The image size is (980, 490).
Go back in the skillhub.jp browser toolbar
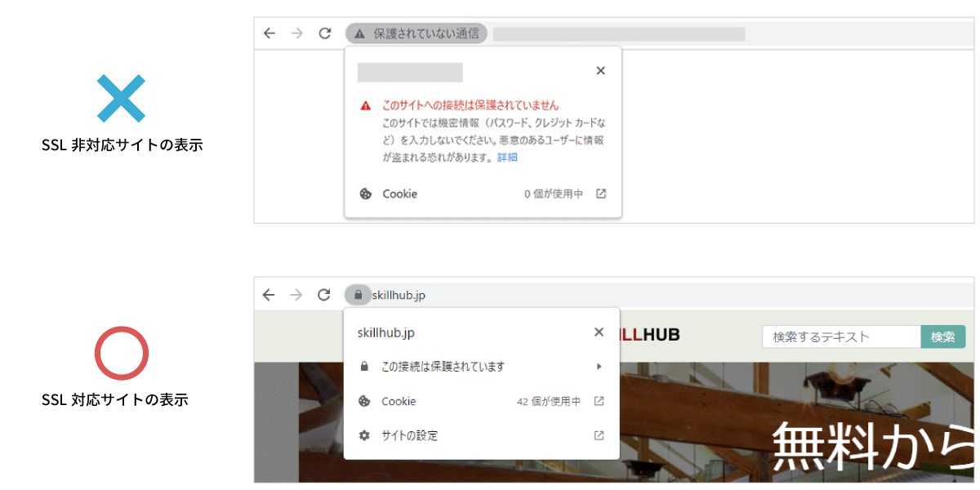click(x=269, y=295)
